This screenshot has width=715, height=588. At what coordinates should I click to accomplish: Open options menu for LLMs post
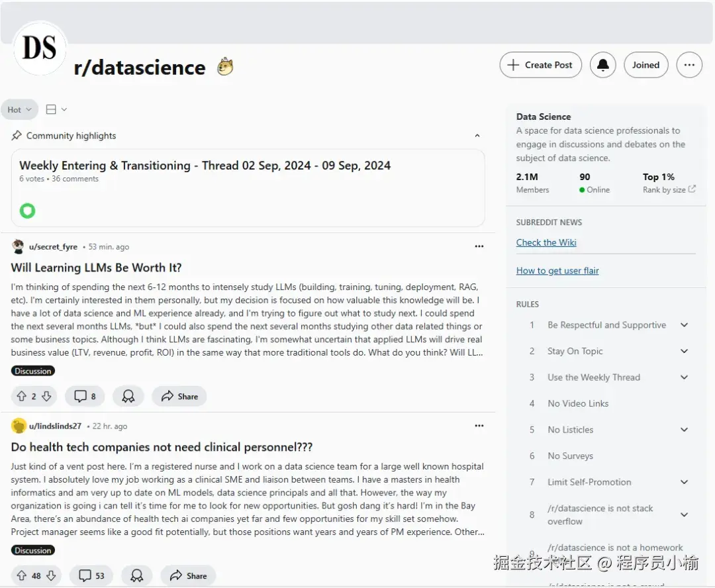(479, 246)
